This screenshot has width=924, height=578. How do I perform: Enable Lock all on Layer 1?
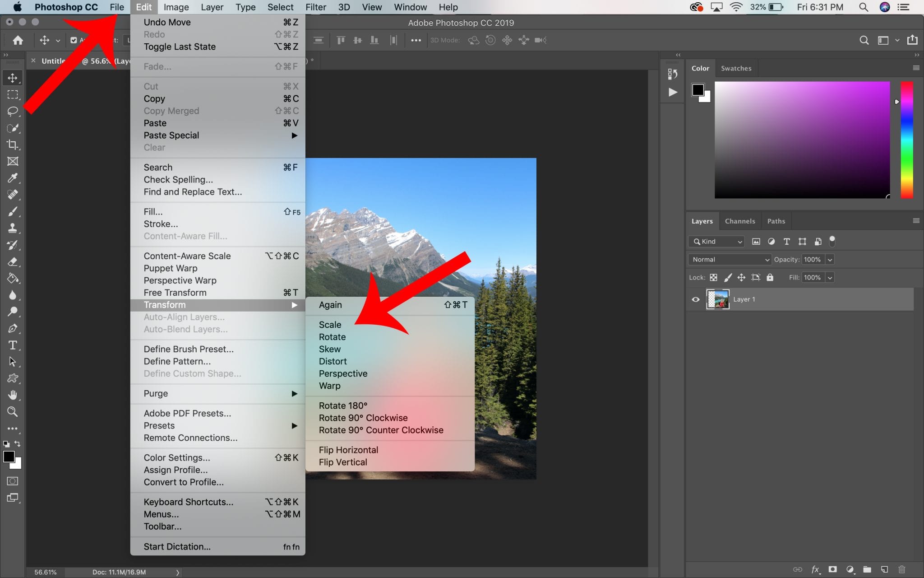[x=769, y=277]
